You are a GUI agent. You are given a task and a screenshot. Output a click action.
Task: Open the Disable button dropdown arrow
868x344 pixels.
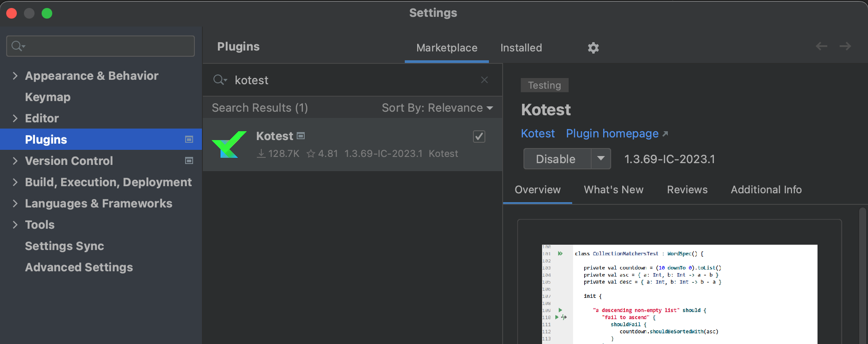[601, 159]
